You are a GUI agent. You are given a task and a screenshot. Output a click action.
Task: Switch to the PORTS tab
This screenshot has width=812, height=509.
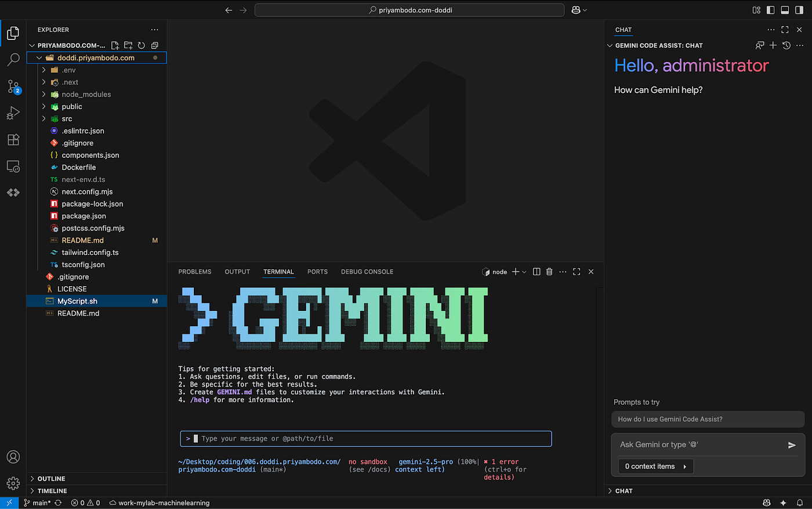[317, 272]
